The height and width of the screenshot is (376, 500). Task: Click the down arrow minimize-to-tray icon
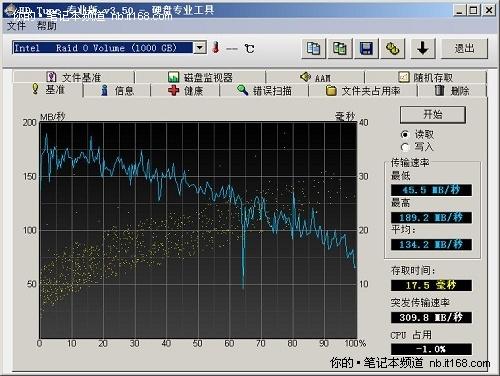tap(422, 49)
